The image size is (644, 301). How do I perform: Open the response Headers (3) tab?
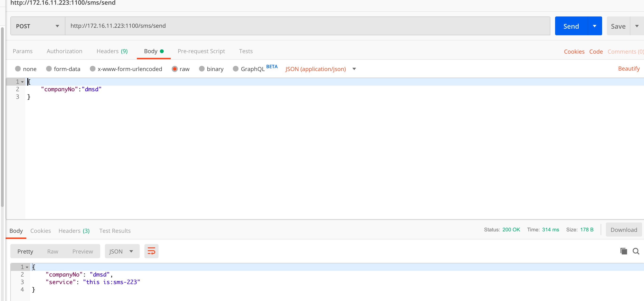(x=74, y=230)
